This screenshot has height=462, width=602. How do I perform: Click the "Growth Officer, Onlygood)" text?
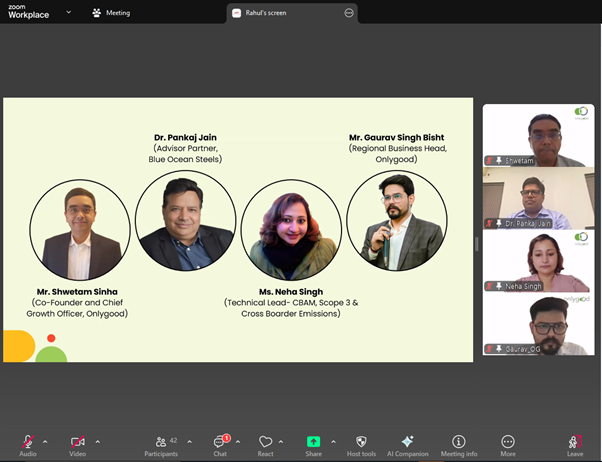[77, 313]
